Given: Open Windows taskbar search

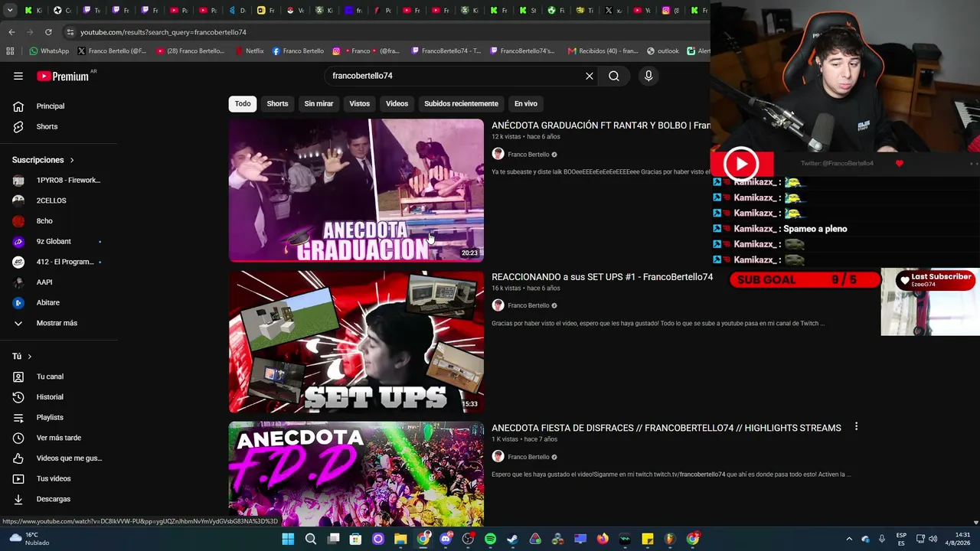Looking at the screenshot, I should [x=311, y=539].
